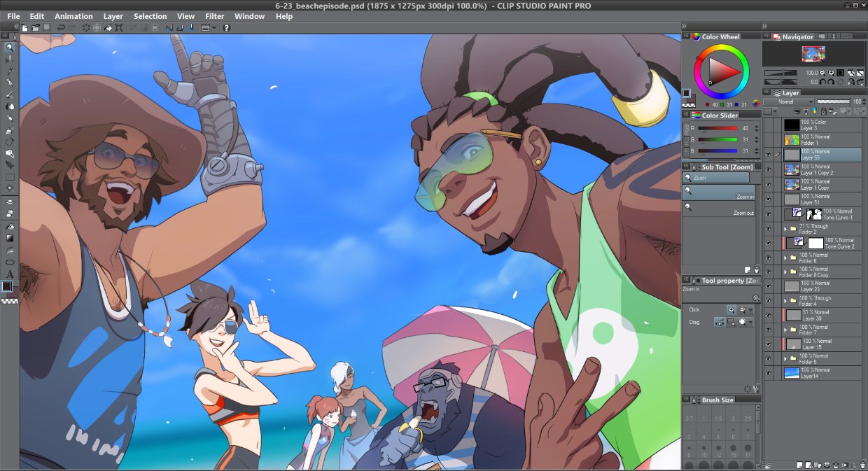Click the Lock layer icon in the Layer panel
Screen dimensions: 868x471
[x=824, y=111]
